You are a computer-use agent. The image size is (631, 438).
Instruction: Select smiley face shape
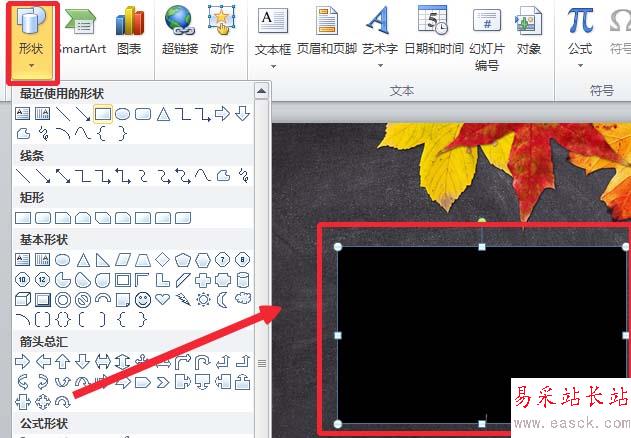[143, 300]
